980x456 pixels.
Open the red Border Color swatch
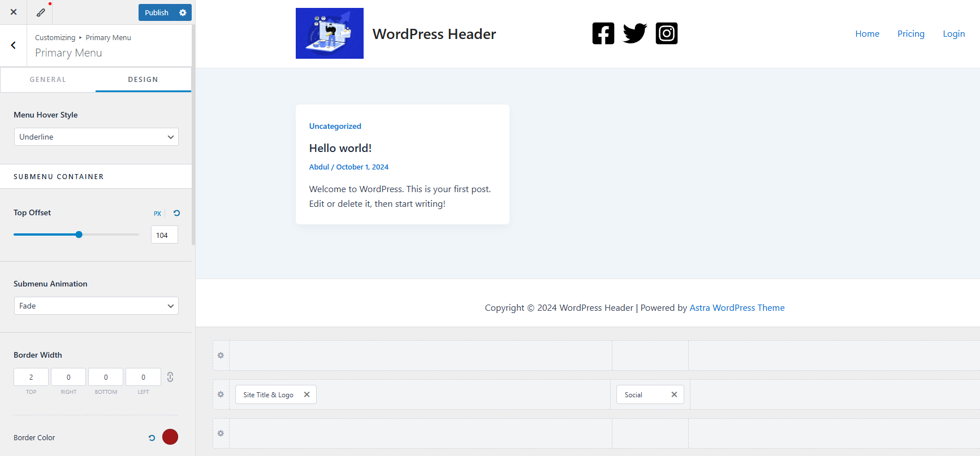(x=170, y=437)
